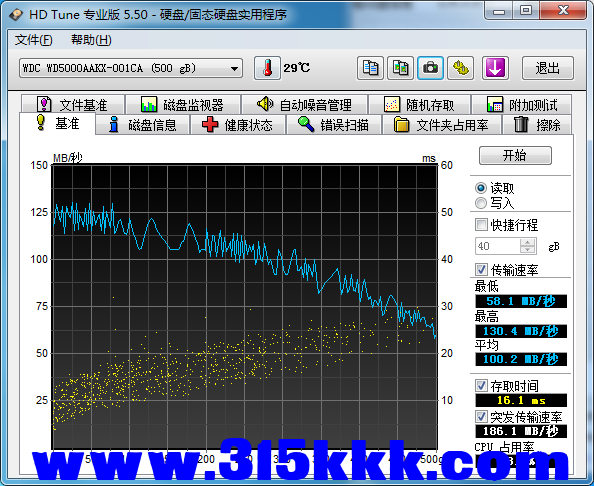Image resolution: width=594 pixels, height=486 pixels.
Task: Switch to the 磁盘信息 tab
Action: (x=142, y=125)
